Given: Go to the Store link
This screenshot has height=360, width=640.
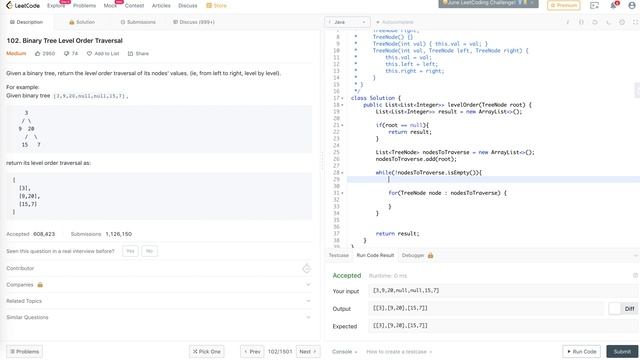Looking at the screenshot, I should coord(216,6).
